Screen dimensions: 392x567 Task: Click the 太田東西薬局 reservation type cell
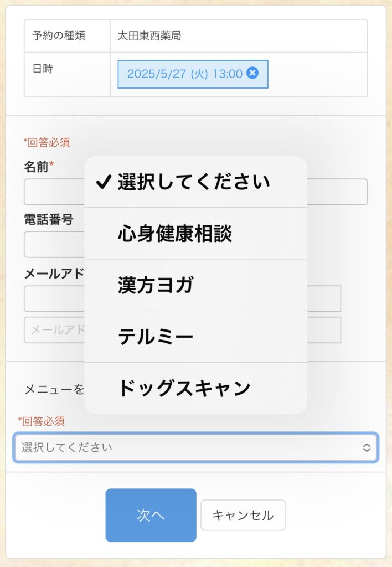pyautogui.click(x=239, y=36)
